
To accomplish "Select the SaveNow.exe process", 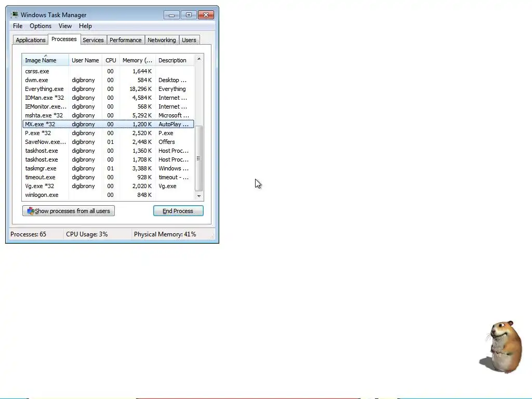I will [x=108, y=142].
